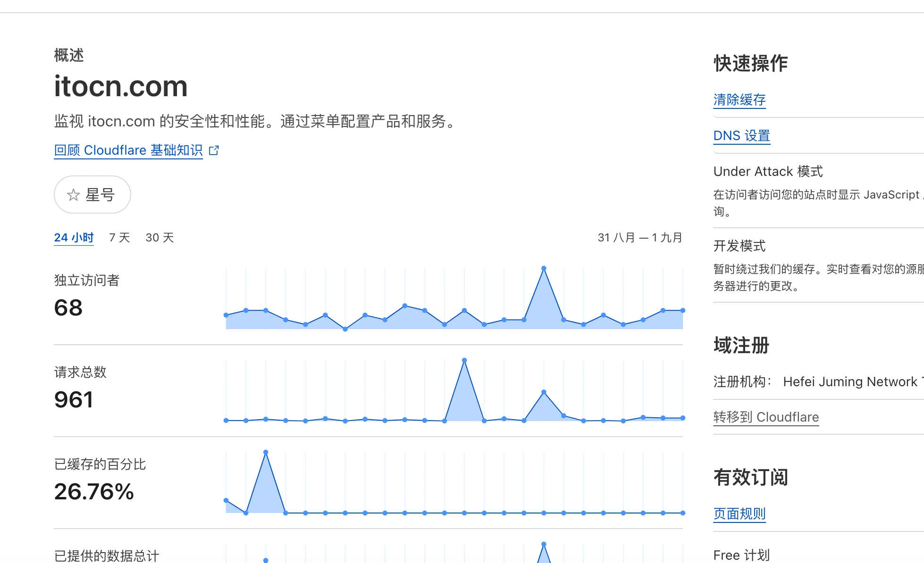Screen dimensions: 924x563
Task: Open the 页面规则 subscription link
Action: (739, 514)
